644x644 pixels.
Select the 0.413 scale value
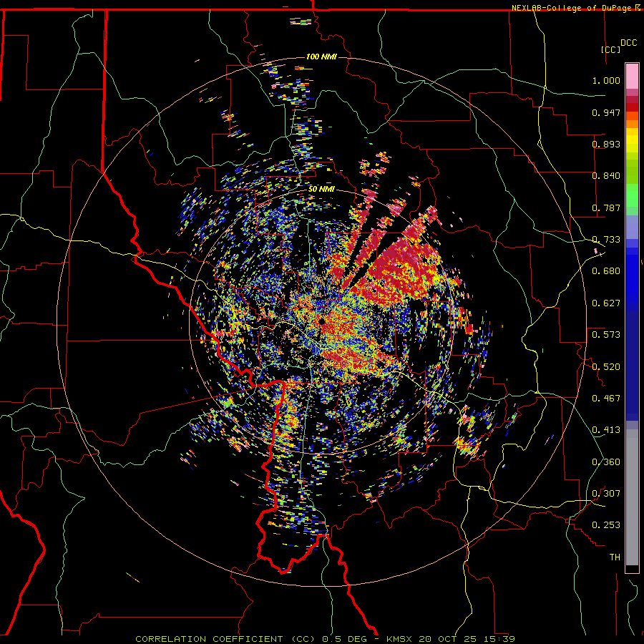pyautogui.click(x=606, y=429)
